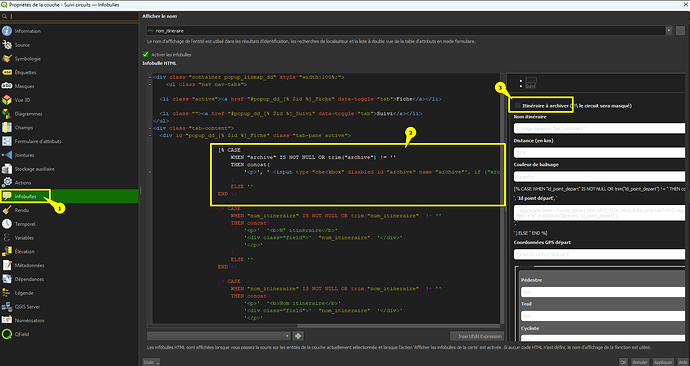This screenshot has width=690, height=366.
Task: Click vertical scrollbar of HTML editor
Action: (x=503, y=198)
